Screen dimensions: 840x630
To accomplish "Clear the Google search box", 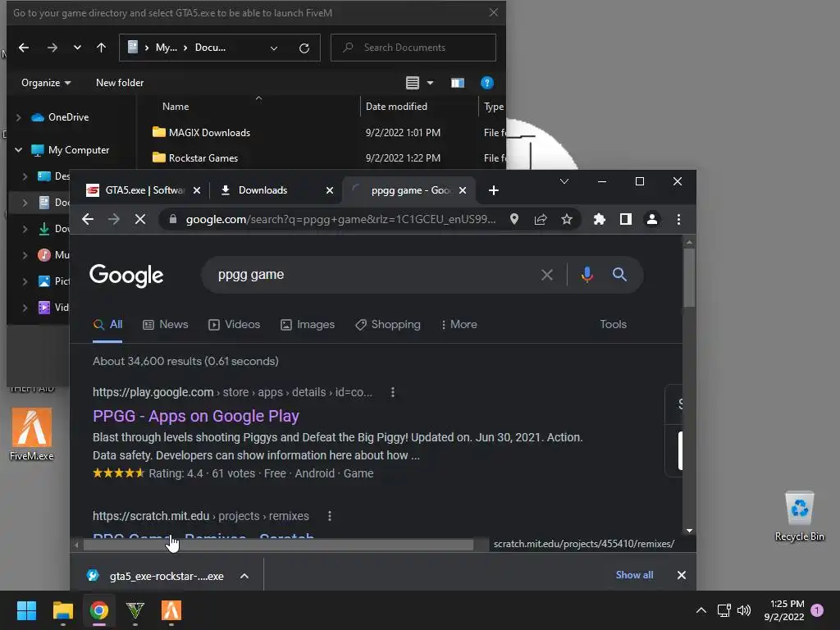I will 547,275.
